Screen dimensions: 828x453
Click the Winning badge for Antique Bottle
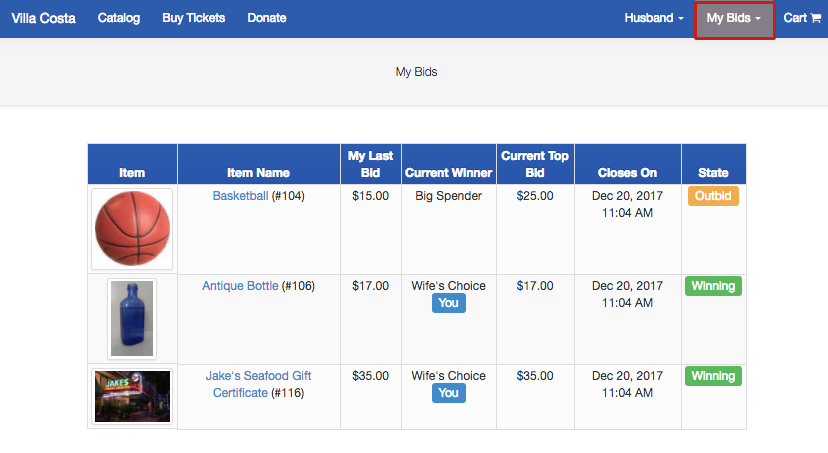tap(713, 286)
